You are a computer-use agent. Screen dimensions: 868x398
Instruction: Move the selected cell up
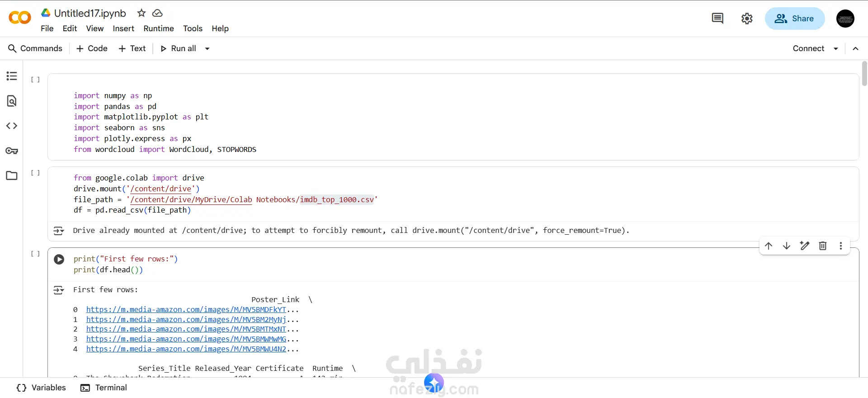pyautogui.click(x=769, y=246)
